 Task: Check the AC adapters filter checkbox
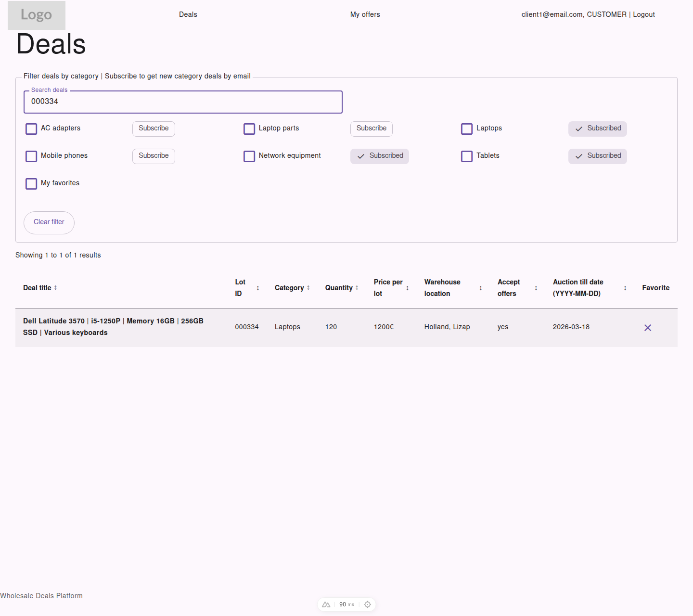pos(31,128)
